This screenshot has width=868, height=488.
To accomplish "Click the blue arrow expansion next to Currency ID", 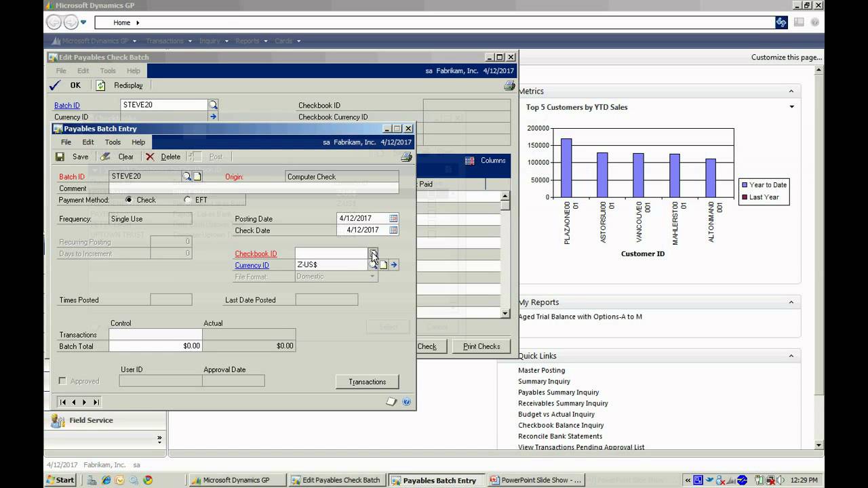I will [393, 265].
